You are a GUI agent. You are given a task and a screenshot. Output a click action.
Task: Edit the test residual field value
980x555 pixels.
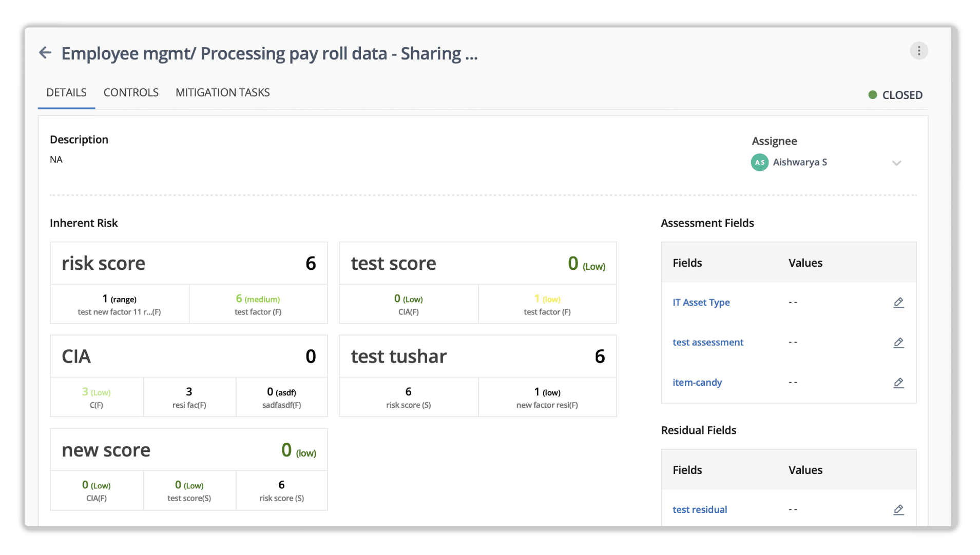[x=898, y=509]
